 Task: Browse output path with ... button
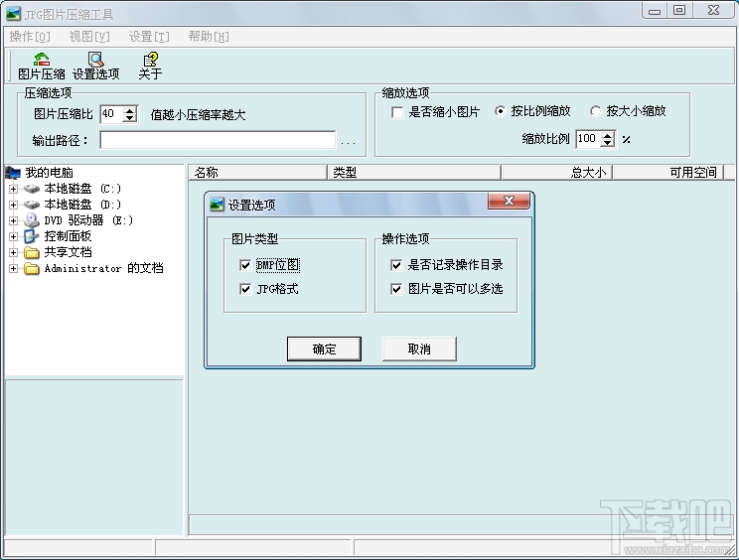(349, 141)
